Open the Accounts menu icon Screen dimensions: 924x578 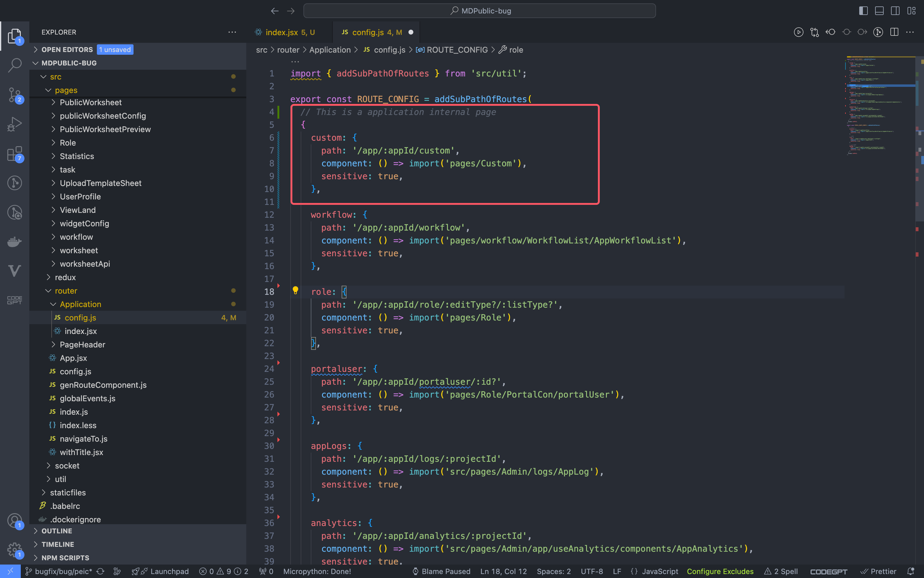tap(14, 521)
